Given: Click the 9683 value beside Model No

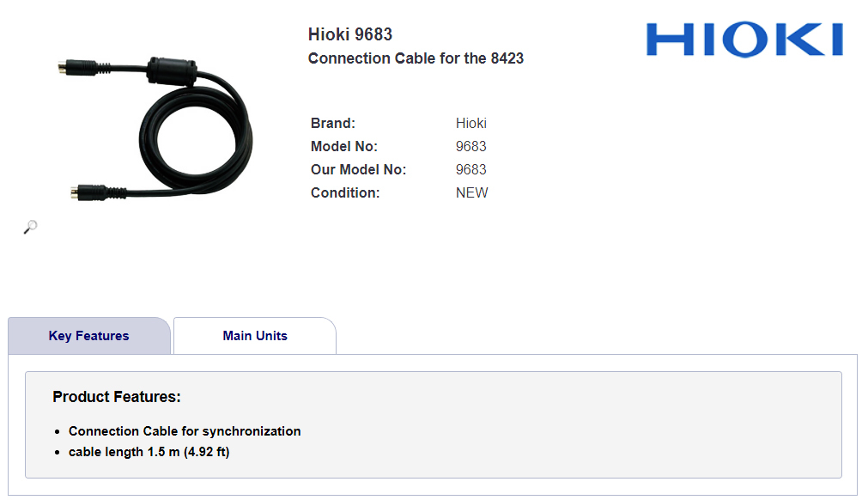Looking at the screenshot, I should (x=471, y=146).
